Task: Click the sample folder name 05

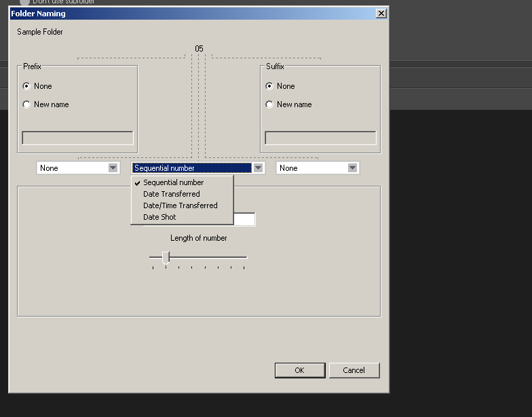Action: (199, 49)
